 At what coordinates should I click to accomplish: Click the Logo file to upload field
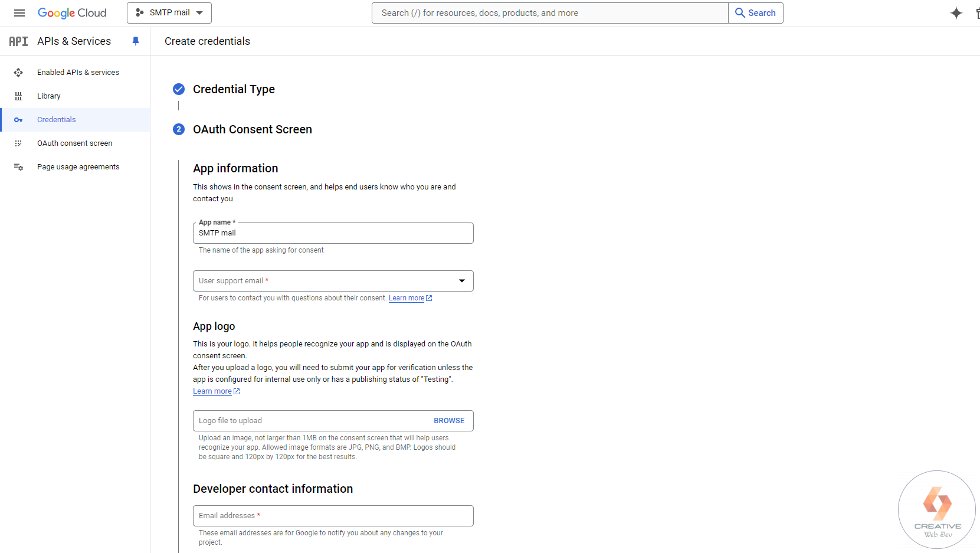333,421
